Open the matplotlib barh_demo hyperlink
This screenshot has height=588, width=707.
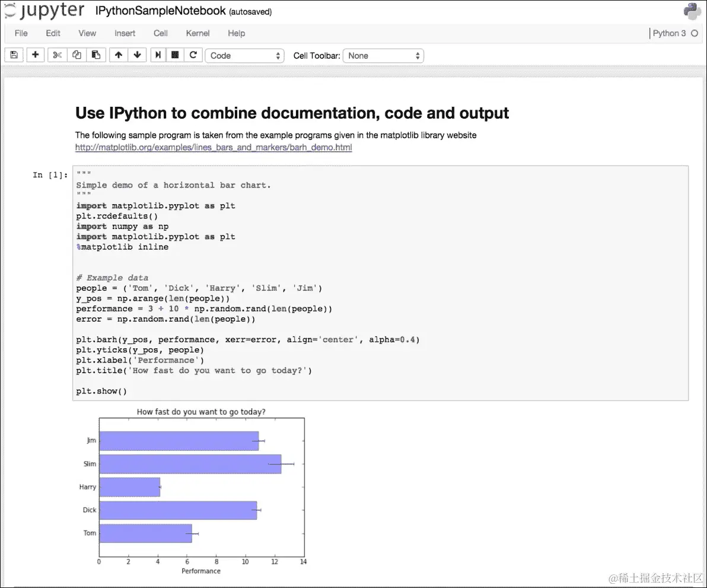[x=214, y=147]
